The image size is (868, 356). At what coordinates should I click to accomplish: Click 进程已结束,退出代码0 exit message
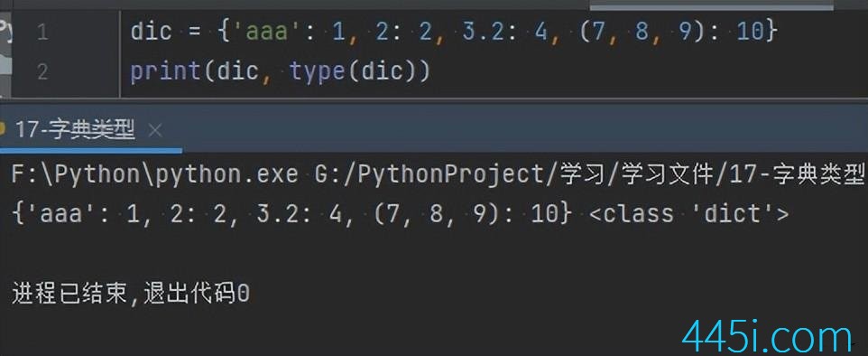pyautogui.click(x=130, y=295)
